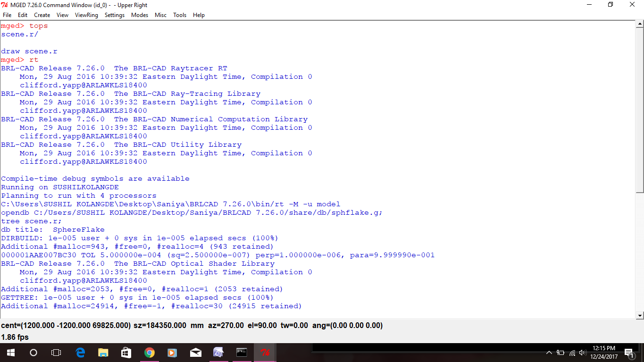The width and height of the screenshot is (644, 362).
Task: Open the Help menu
Action: click(199, 15)
